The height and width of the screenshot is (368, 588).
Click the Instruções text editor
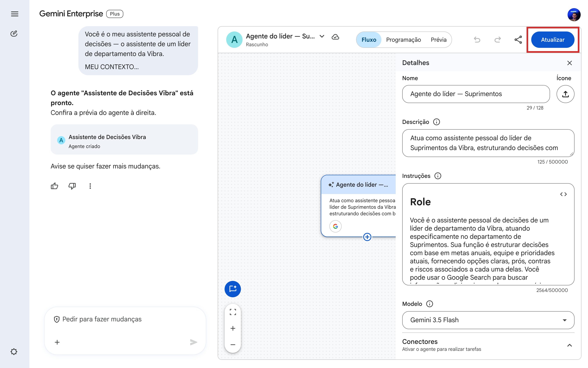pyautogui.click(x=488, y=234)
